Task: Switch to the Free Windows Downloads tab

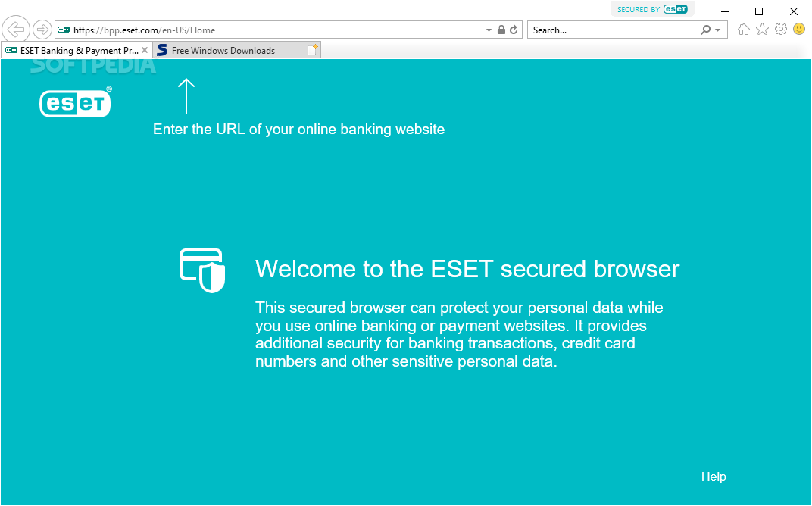Action: 229,50
